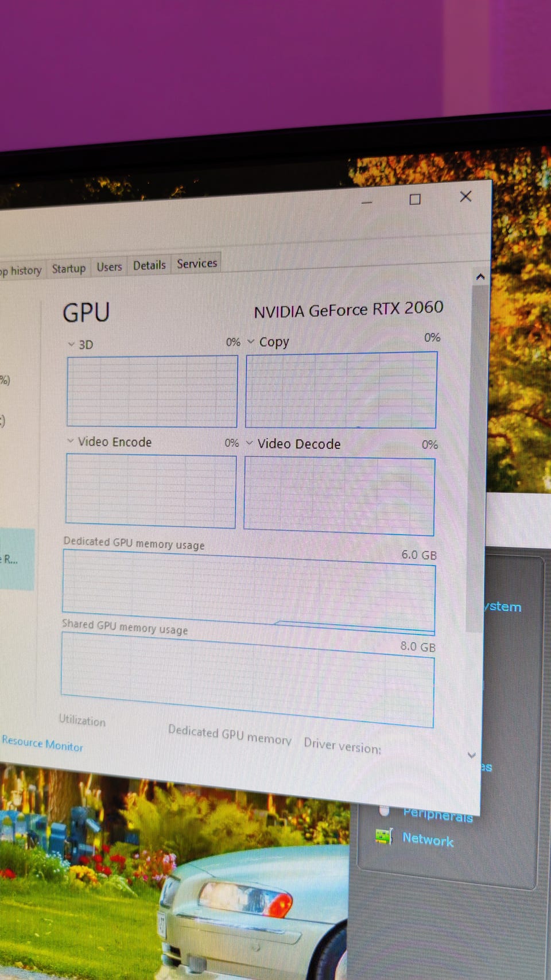Viewport: 551px width, 980px height.
Task: Expand the 3D engine dropdown
Action: [x=71, y=344]
